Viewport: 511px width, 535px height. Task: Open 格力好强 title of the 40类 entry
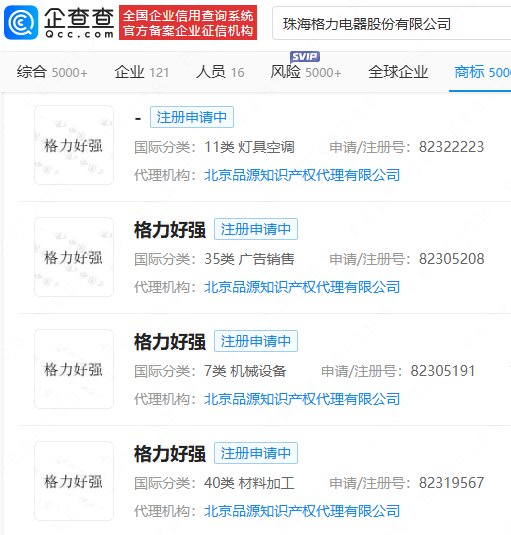(x=170, y=453)
